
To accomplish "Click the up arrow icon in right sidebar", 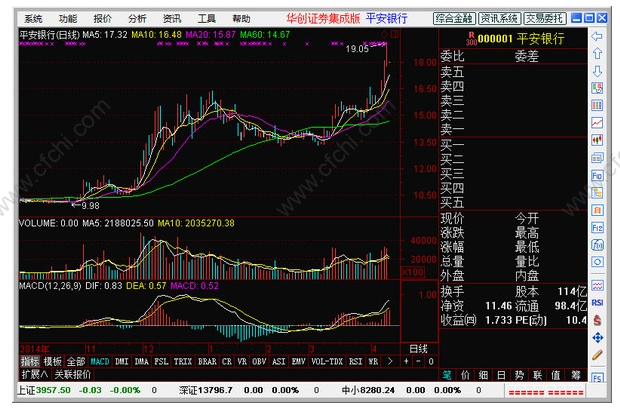I will tap(597, 53).
